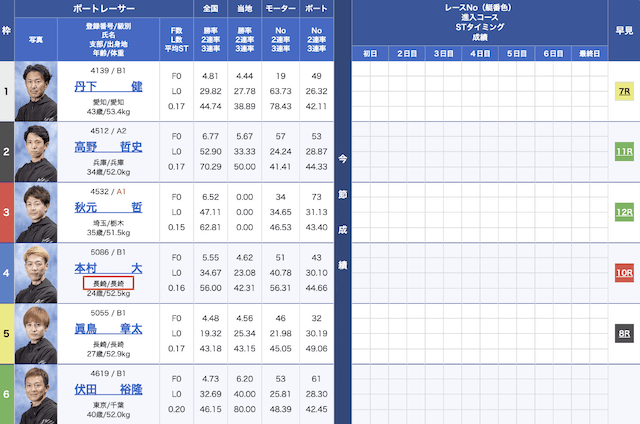Click 兵庫/兵庫 branch text
Screen dimensions: 640x424
tap(108, 162)
